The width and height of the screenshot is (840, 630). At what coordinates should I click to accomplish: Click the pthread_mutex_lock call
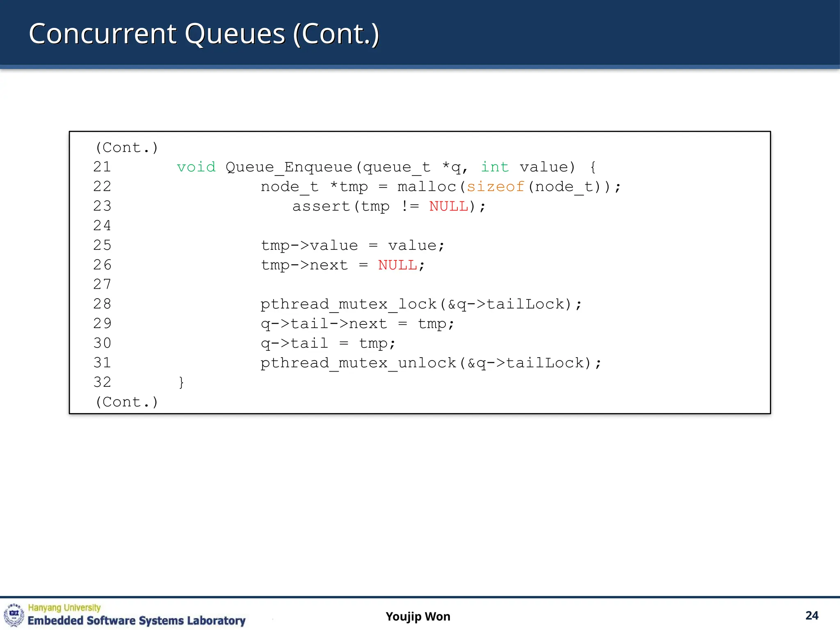point(349,304)
